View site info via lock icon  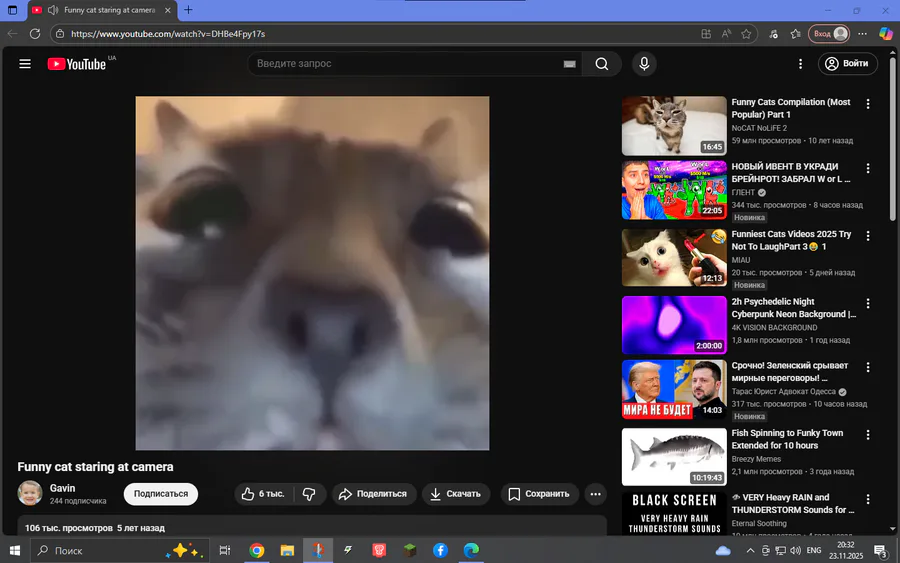[60, 34]
